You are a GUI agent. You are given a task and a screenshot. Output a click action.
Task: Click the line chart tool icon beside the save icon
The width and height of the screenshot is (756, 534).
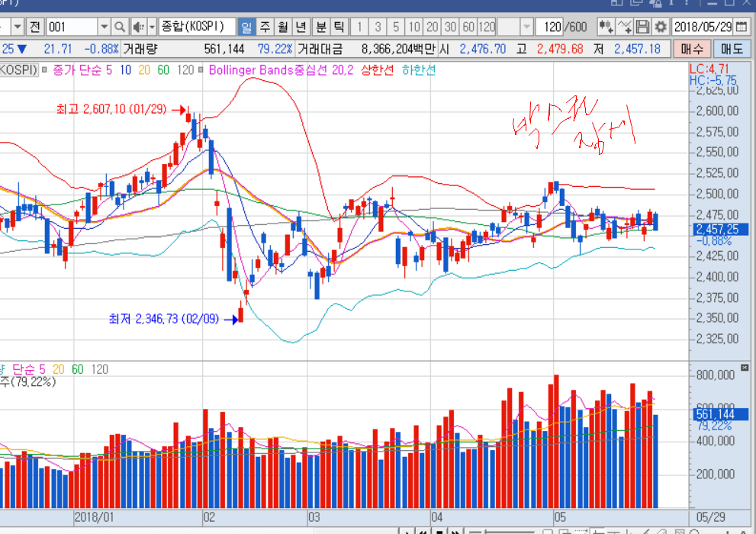pos(626,27)
